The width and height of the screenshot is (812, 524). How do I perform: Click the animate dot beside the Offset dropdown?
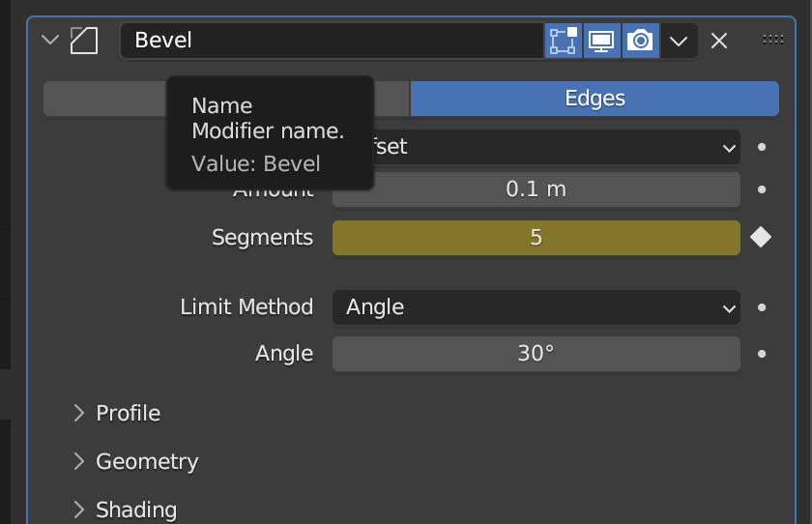(762, 147)
